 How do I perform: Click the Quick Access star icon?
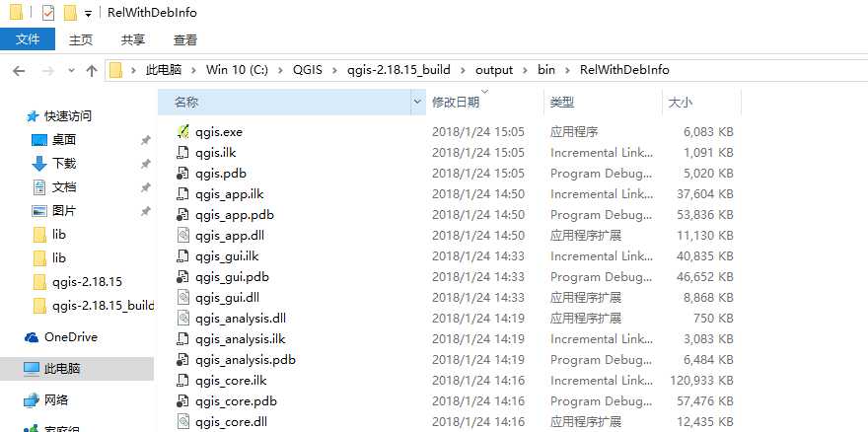(33, 116)
